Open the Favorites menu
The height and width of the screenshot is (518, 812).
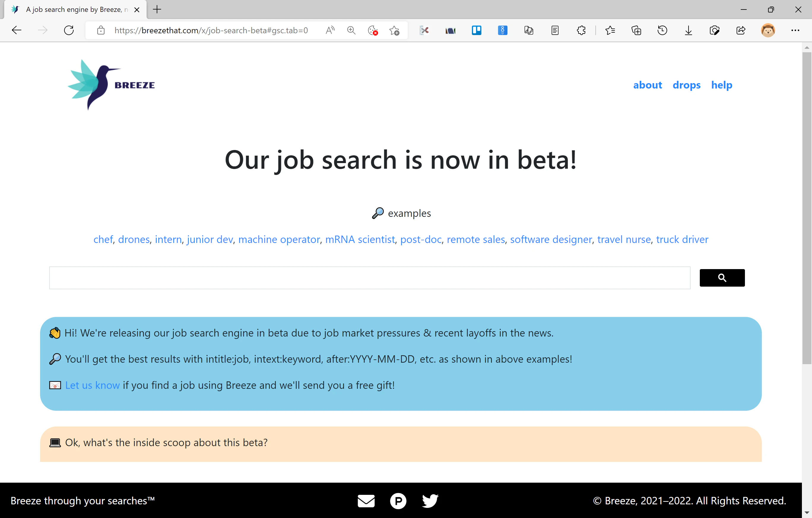[610, 30]
